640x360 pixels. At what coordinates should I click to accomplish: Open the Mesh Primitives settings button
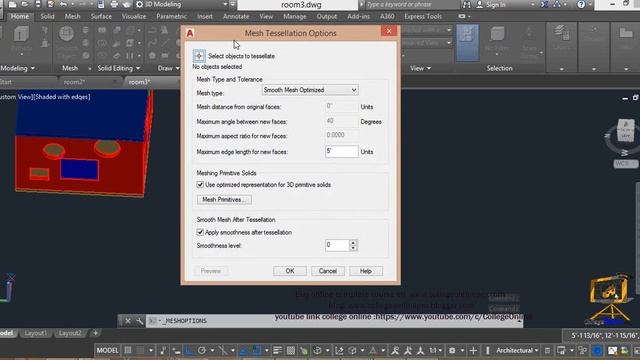coord(224,200)
